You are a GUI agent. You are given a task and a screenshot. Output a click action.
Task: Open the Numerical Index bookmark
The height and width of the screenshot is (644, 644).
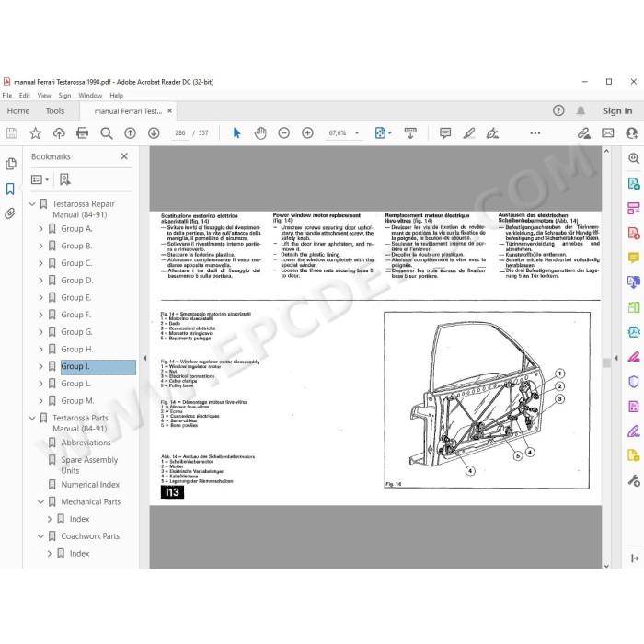pos(90,485)
